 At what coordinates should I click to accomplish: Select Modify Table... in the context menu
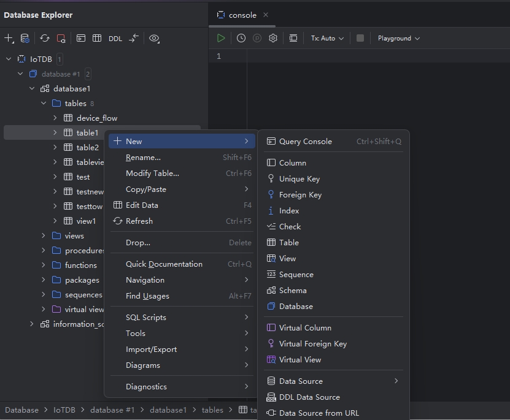point(152,174)
